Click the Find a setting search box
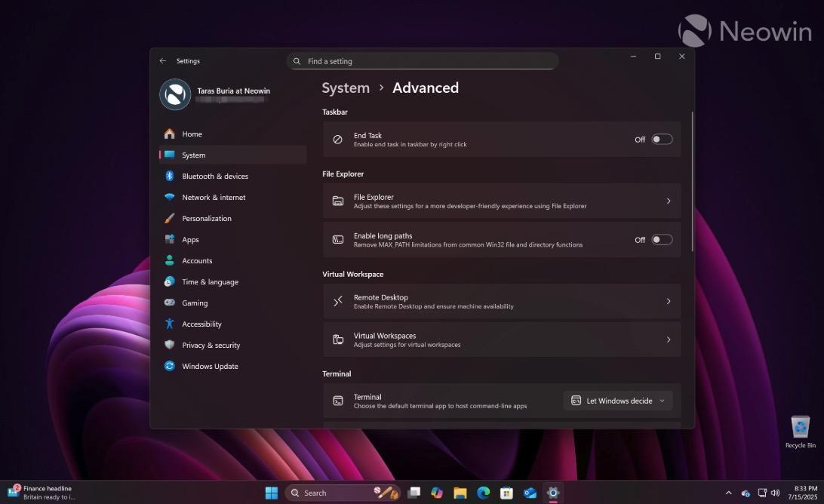This screenshot has height=504, width=824. 423,61
